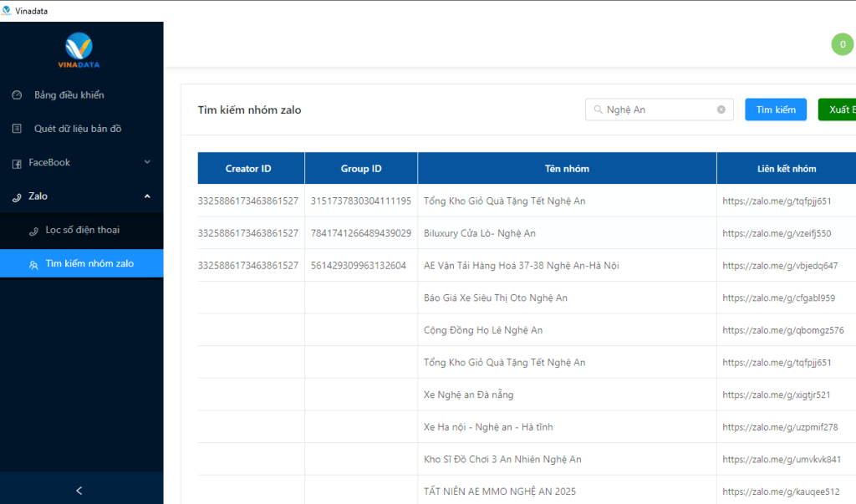
Task: Click the Vinadata logo in sidebar
Action: pyautogui.click(x=79, y=50)
